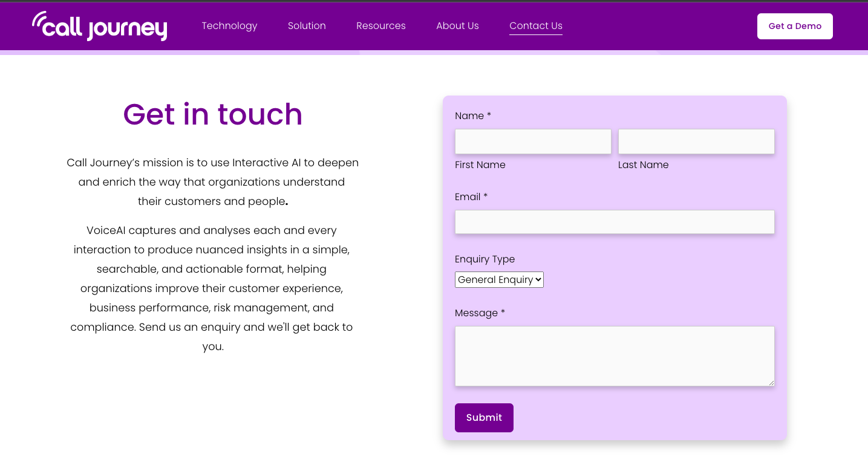
Task: Click the Call Journey logo
Action: coord(100,26)
